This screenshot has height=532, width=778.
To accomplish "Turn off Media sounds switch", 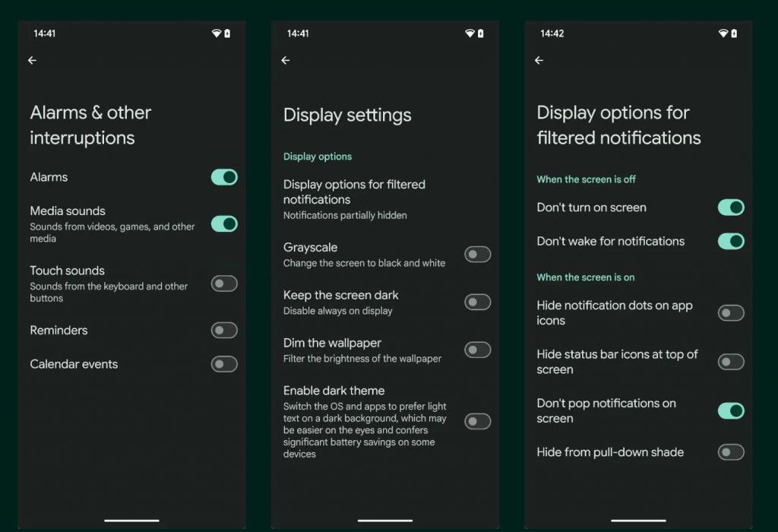I will [224, 223].
